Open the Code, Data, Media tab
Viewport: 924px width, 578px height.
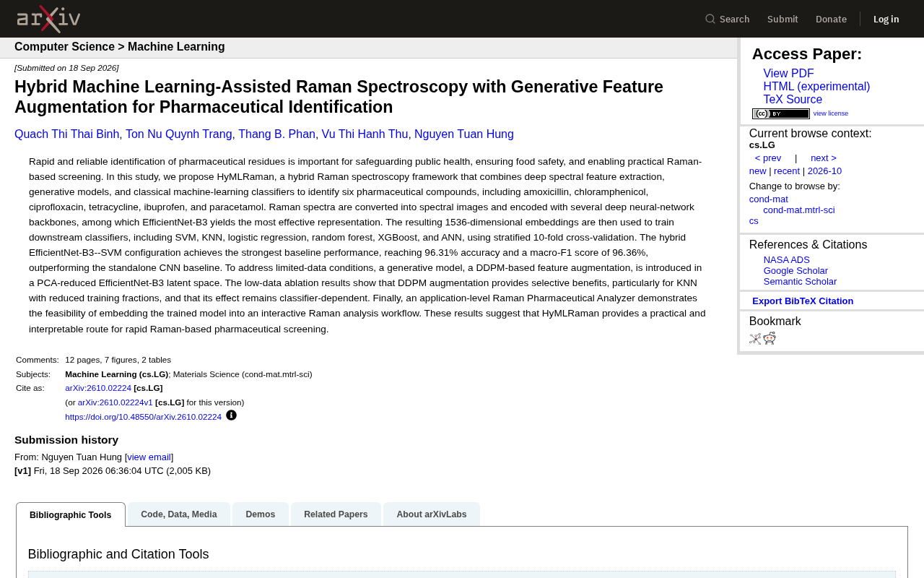(x=179, y=514)
